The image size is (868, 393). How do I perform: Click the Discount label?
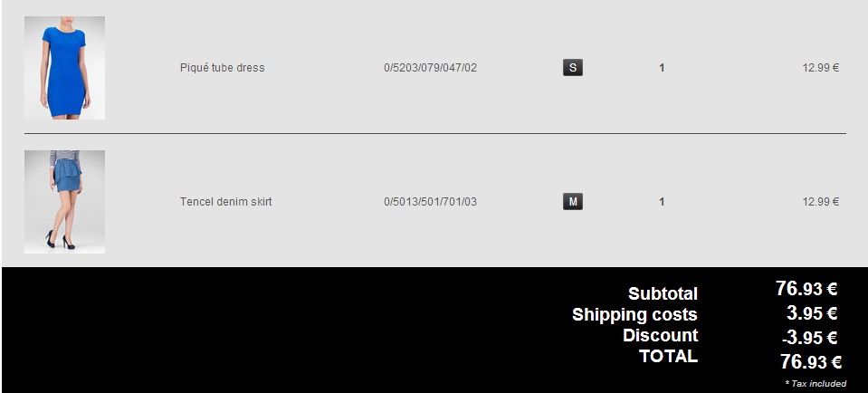pyautogui.click(x=660, y=336)
